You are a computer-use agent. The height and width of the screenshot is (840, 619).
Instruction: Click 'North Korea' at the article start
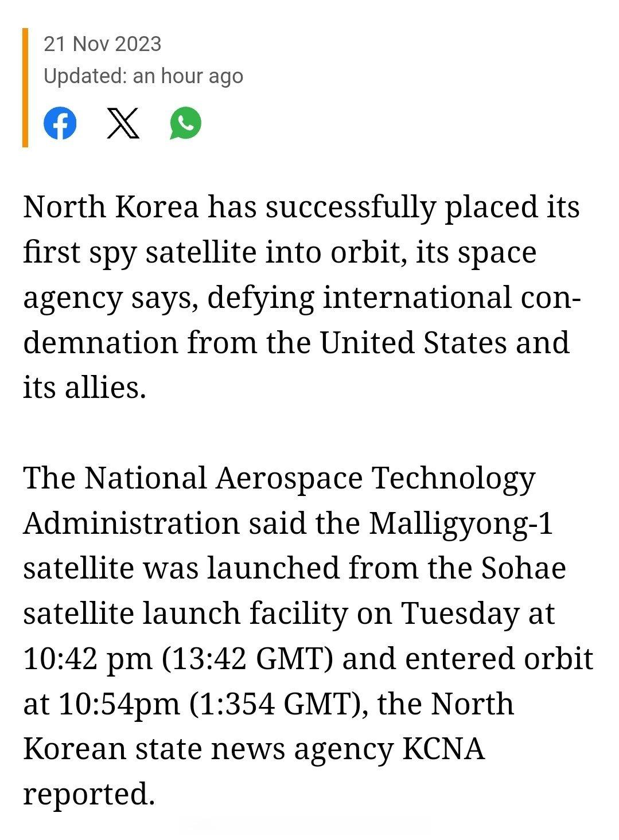pyautogui.click(x=111, y=207)
